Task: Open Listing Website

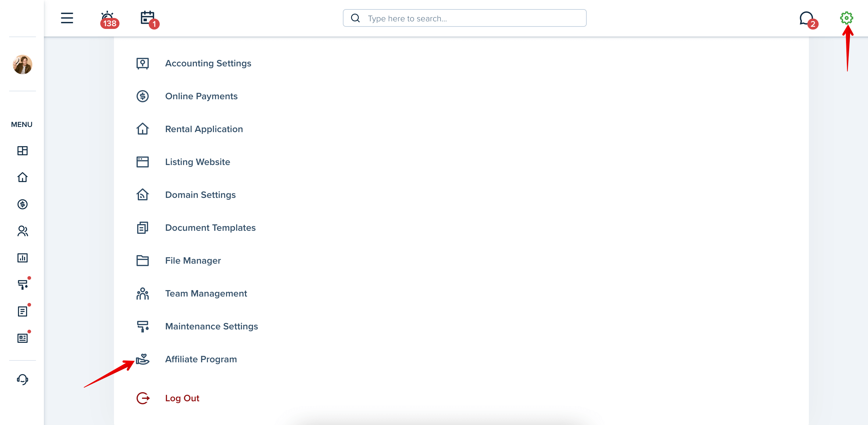Action: (197, 162)
